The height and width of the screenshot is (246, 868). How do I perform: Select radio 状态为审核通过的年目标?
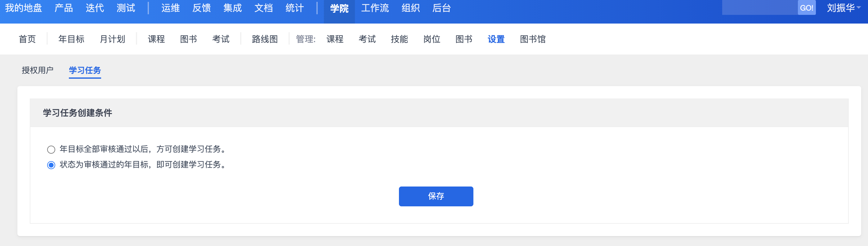(51, 165)
